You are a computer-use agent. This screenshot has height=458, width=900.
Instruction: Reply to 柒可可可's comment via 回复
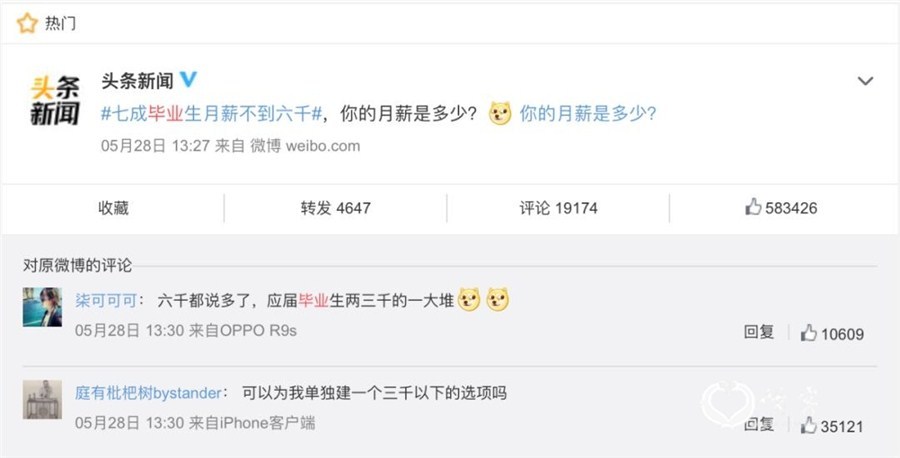(759, 332)
